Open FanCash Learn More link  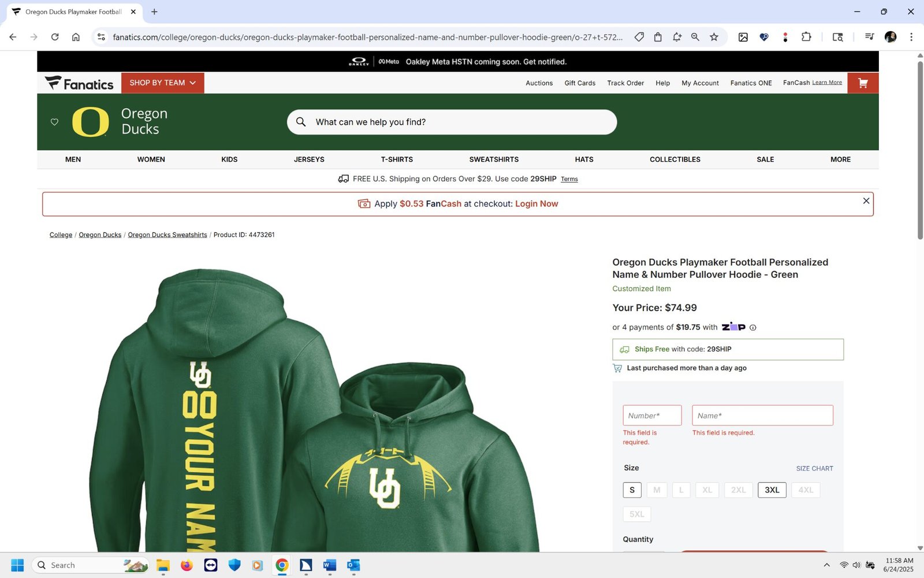pos(827,83)
